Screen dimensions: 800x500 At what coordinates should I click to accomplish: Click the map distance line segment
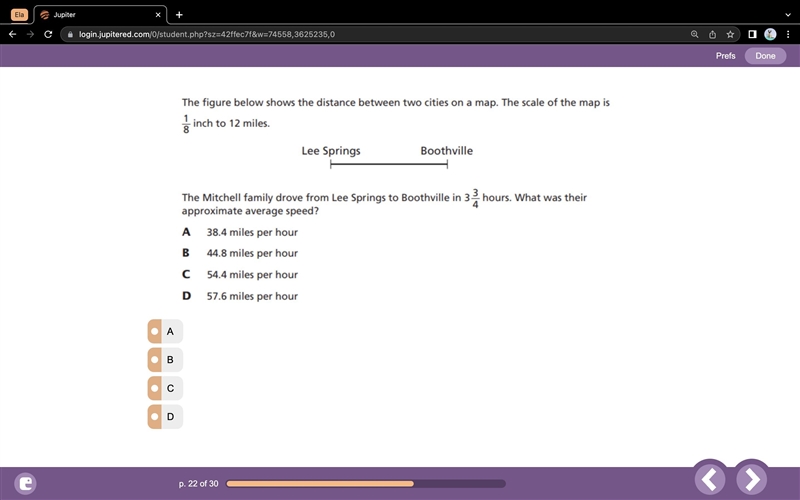[x=389, y=164]
